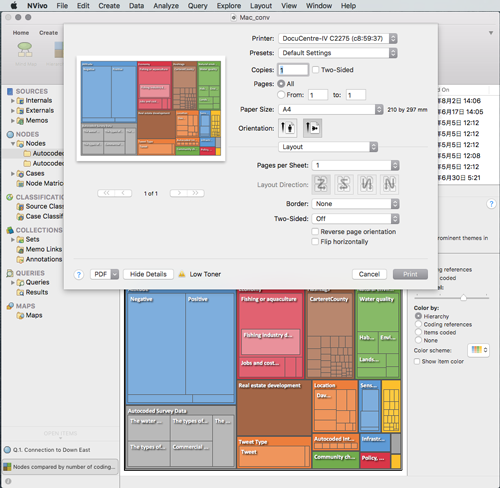
Task: Click the Hide Details button
Action: click(x=148, y=274)
